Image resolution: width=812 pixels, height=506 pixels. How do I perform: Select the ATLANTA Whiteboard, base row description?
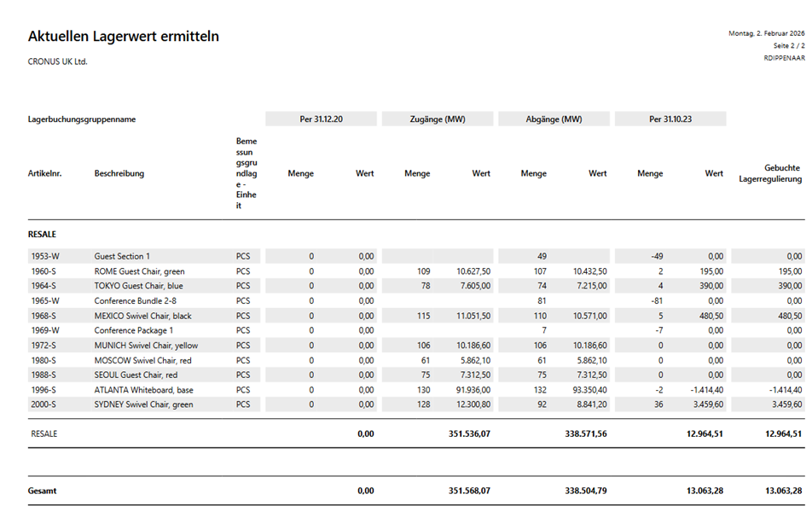click(x=142, y=390)
